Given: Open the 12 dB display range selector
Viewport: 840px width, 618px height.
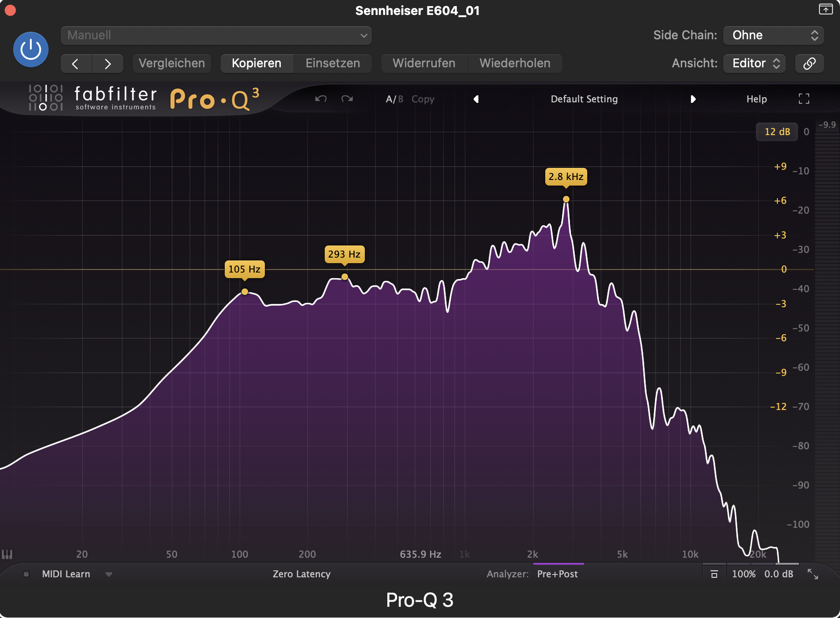Looking at the screenshot, I should pos(777,132).
